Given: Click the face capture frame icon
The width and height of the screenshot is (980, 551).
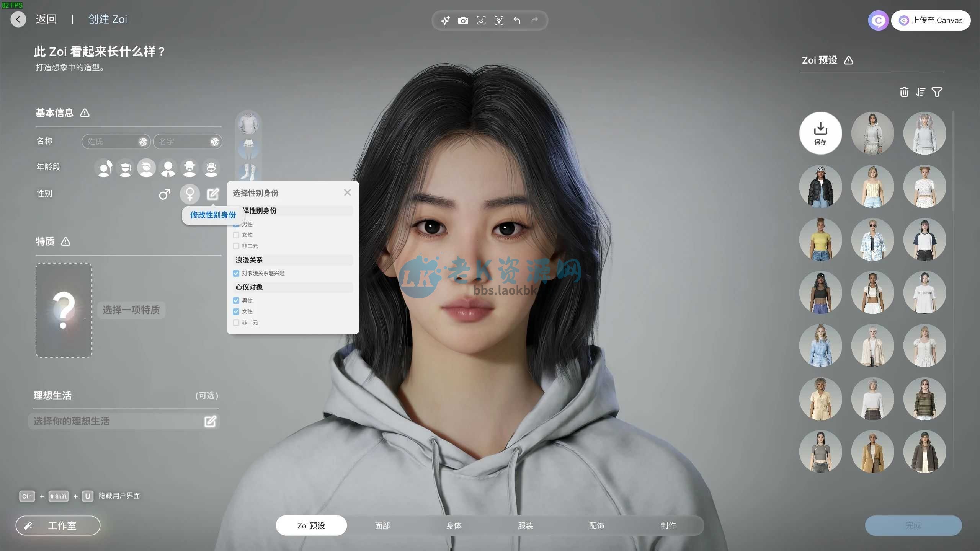Looking at the screenshot, I should [481, 20].
